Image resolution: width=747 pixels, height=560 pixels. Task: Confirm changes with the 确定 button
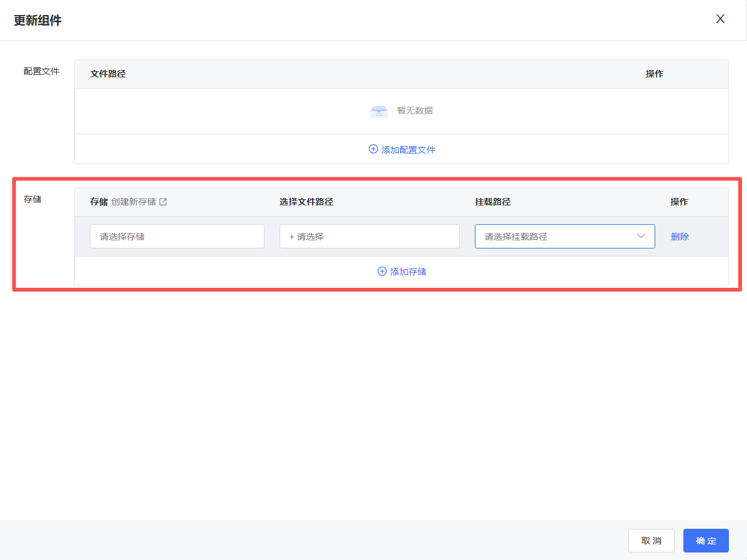(x=706, y=541)
